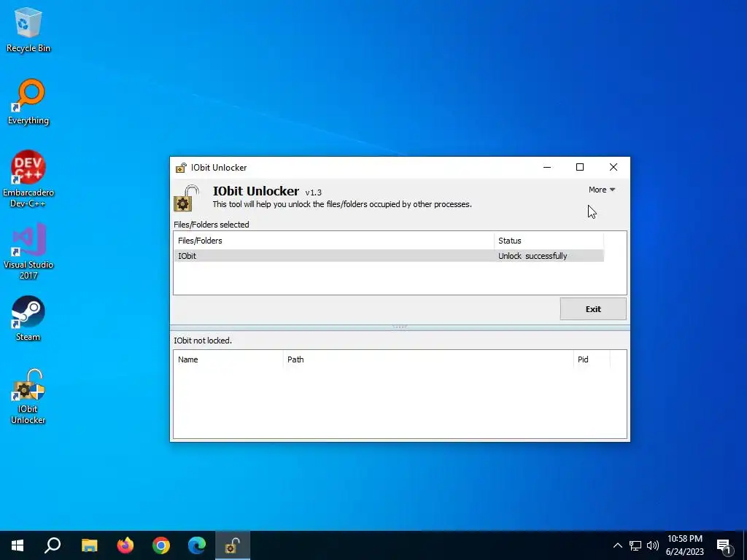
Task: Click the Name column header
Action: [x=228, y=359]
